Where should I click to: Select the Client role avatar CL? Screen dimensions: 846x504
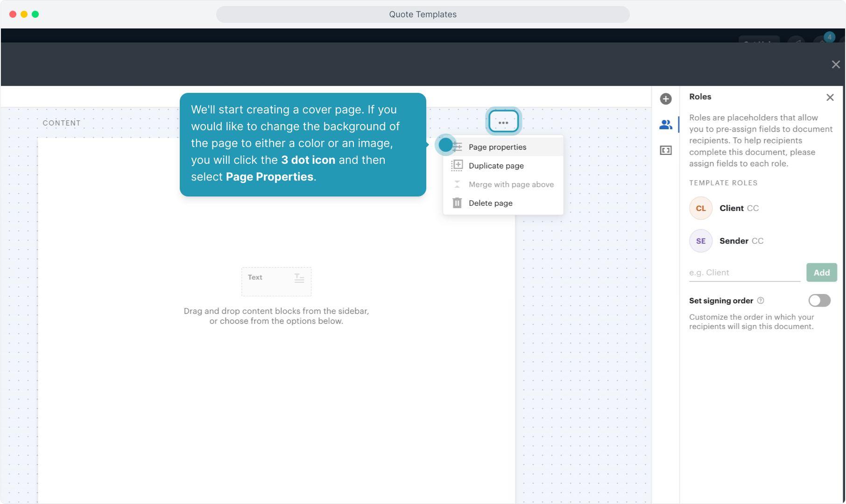pyautogui.click(x=701, y=208)
